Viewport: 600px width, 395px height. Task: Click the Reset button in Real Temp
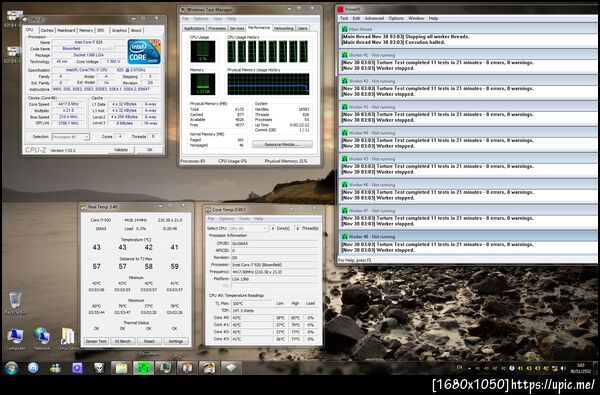pos(149,341)
